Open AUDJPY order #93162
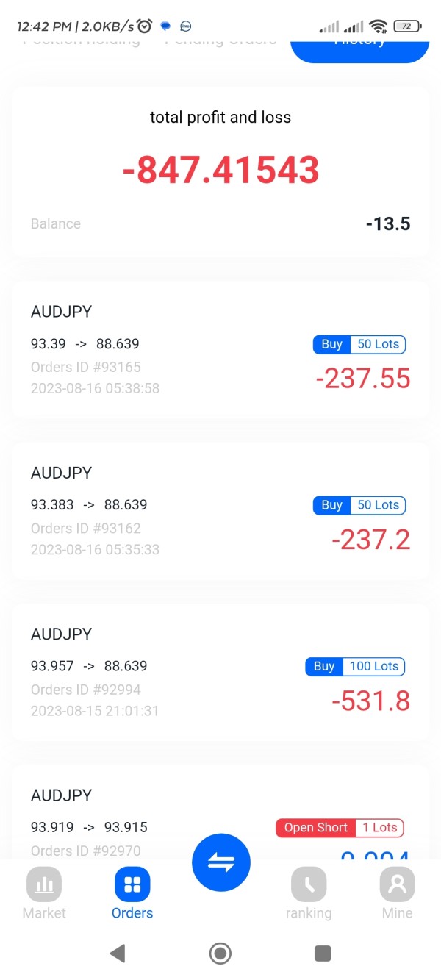The image size is (441, 980). click(x=147, y=511)
